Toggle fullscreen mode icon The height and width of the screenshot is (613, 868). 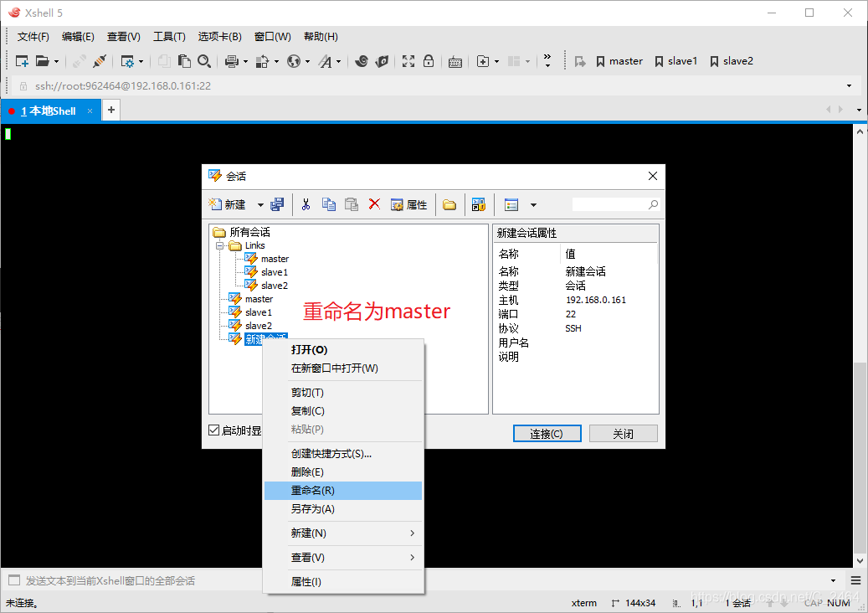[408, 60]
